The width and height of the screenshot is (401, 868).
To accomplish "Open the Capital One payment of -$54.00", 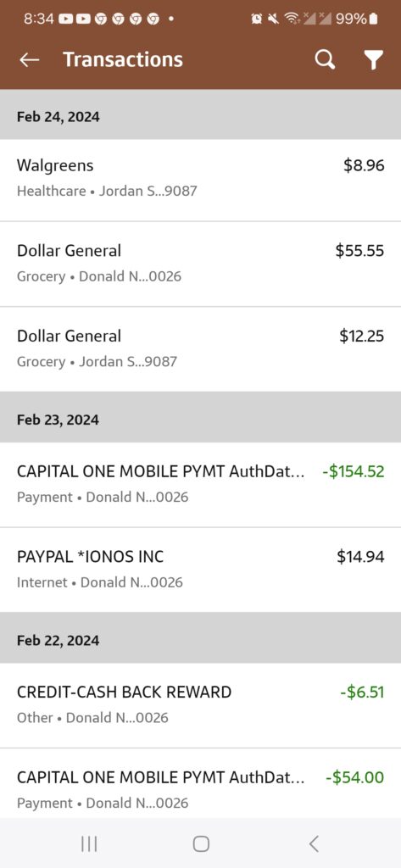I will pos(200,783).
